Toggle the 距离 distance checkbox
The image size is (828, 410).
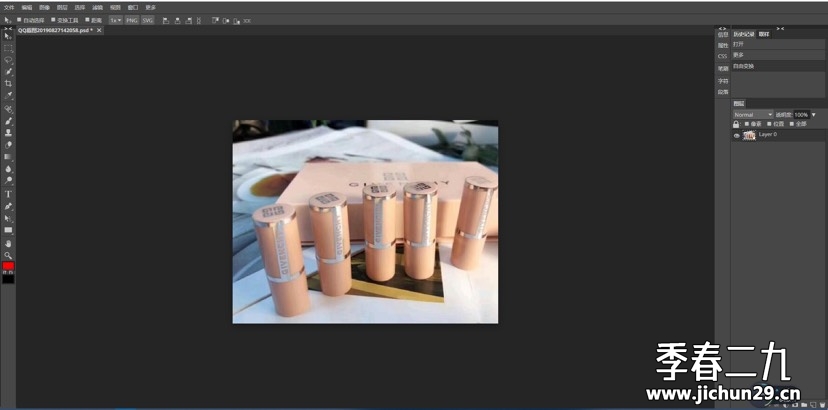(87, 20)
